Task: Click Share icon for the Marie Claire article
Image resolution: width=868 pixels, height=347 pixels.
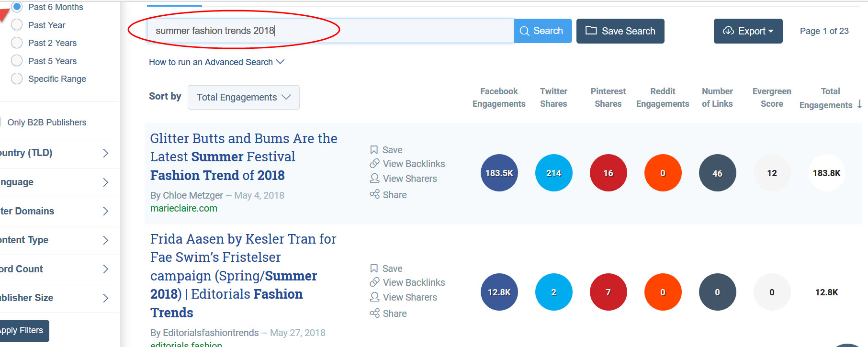Action: tap(374, 194)
